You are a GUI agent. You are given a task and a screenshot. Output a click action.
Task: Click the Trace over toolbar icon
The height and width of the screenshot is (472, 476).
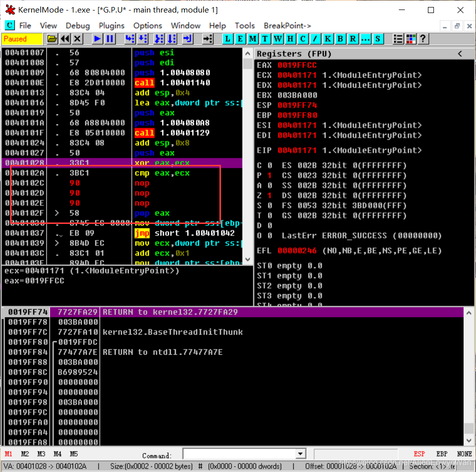(172, 39)
